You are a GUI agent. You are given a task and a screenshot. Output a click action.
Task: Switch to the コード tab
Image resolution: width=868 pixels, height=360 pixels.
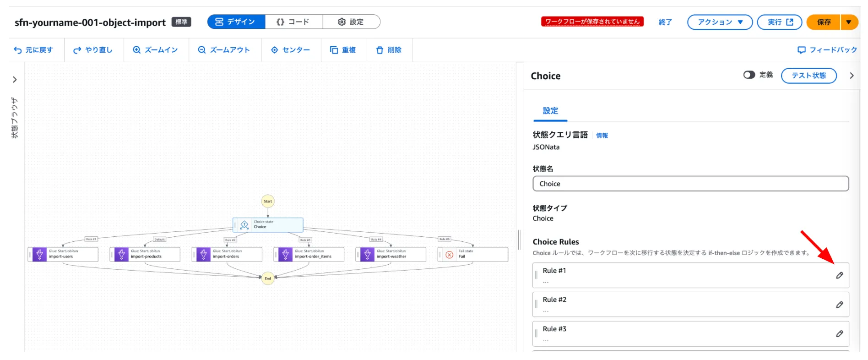tap(293, 22)
